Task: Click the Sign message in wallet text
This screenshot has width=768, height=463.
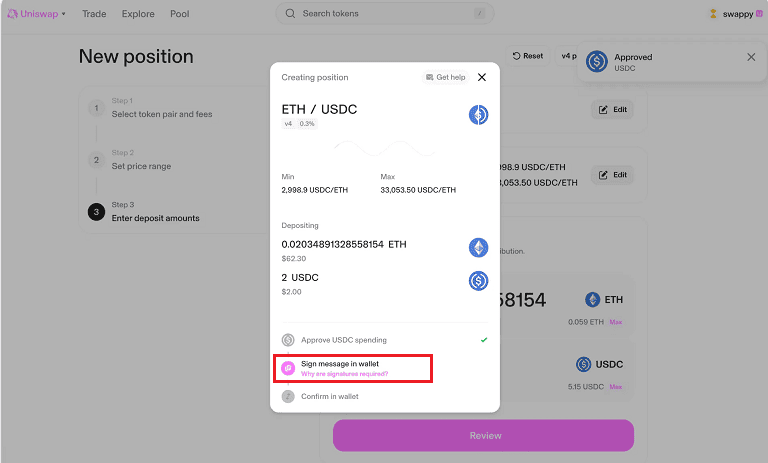Action: pos(340,364)
